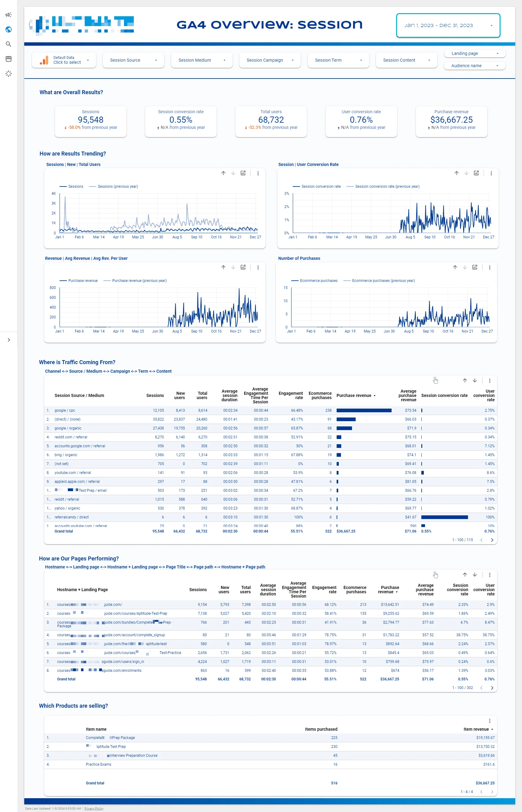
Task: Select the bing / organic row
Action: click(270, 455)
